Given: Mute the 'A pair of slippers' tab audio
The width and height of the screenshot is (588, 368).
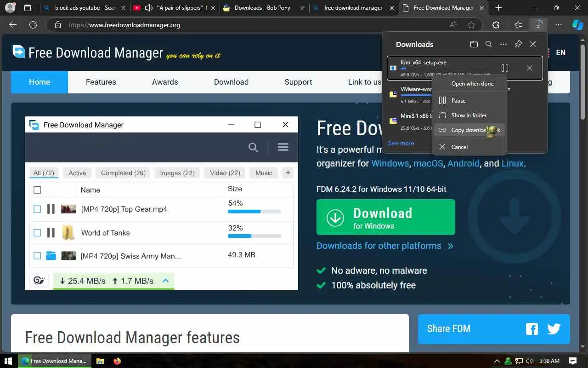Looking at the screenshot, I should tap(148, 8).
